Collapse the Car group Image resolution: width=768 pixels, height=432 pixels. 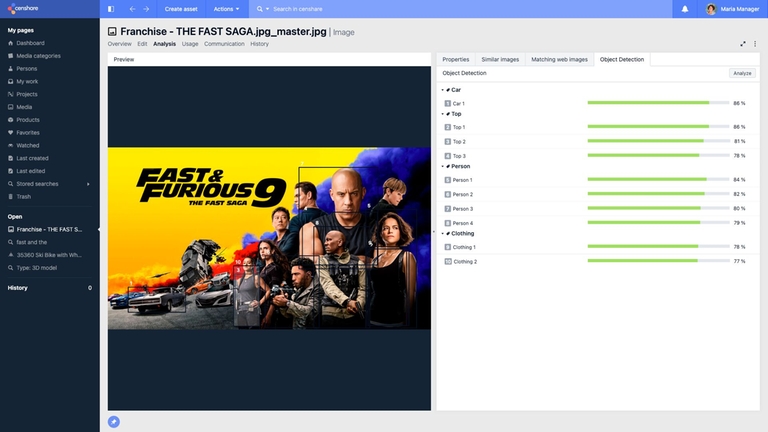(x=442, y=90)
